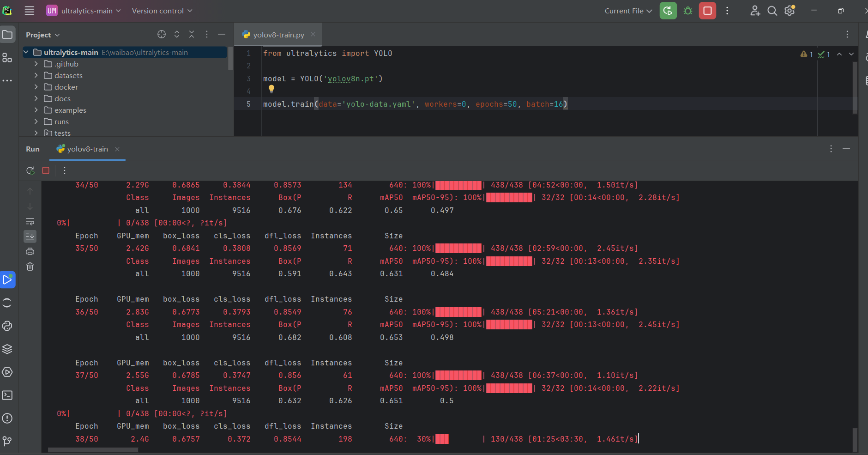Open the Structure tool window icon

click(x=7, y=58)
